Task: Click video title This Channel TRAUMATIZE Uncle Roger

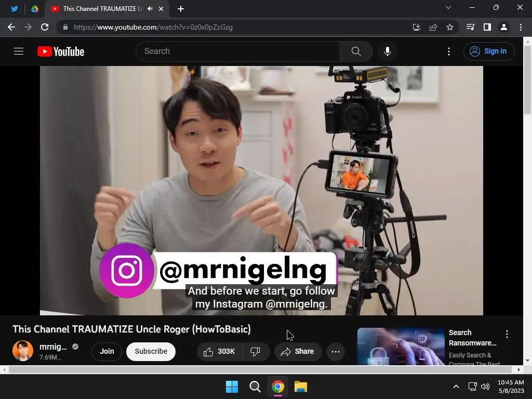Action: 131,329
